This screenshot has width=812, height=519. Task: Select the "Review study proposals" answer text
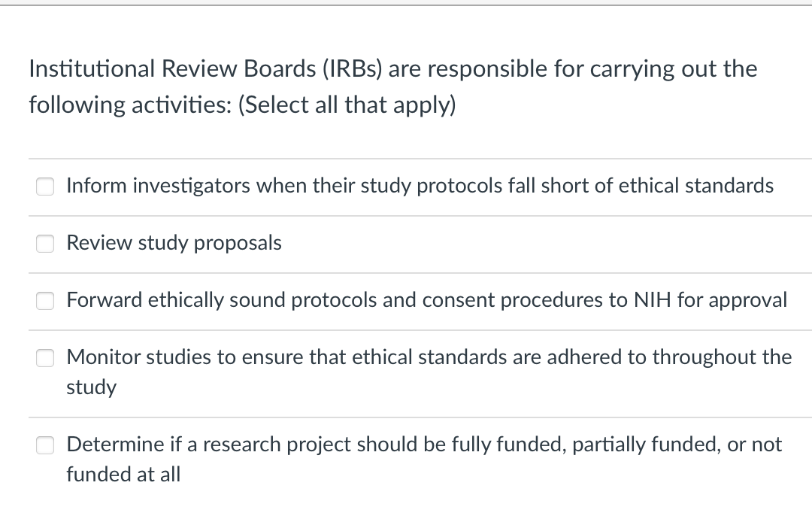[174, 243]
